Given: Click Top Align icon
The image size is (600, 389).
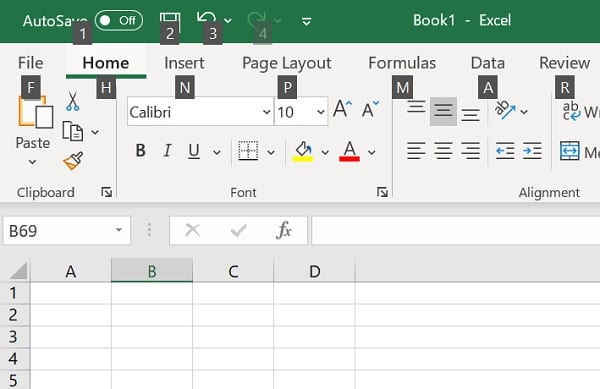Looking at the screenshot, I should click(416, 108).
